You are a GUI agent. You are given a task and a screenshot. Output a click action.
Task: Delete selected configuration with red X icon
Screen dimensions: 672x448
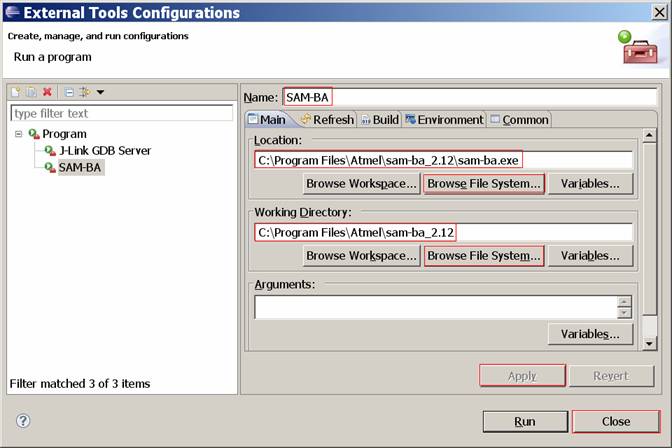[47, 92]
